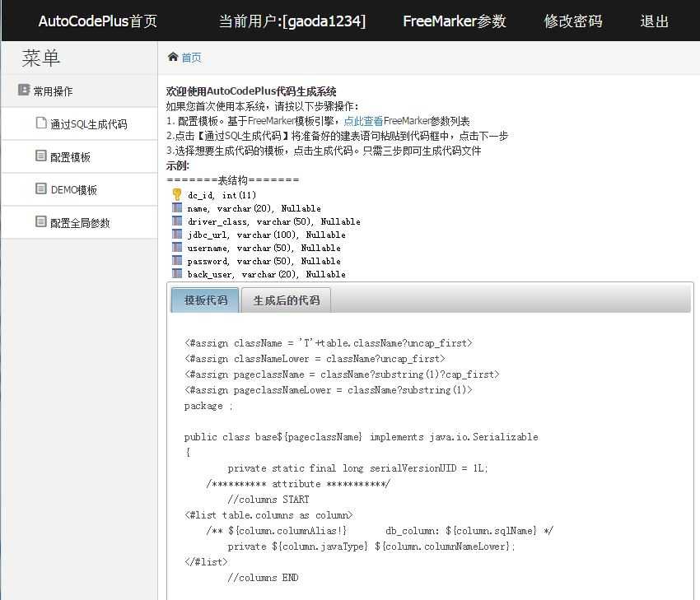Click the key icon next to dc_id
The image size is (700, 600).
(x=177, y=194)
